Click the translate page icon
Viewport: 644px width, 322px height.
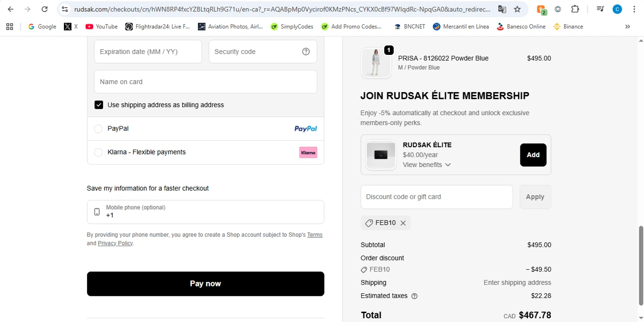point(502,9)
